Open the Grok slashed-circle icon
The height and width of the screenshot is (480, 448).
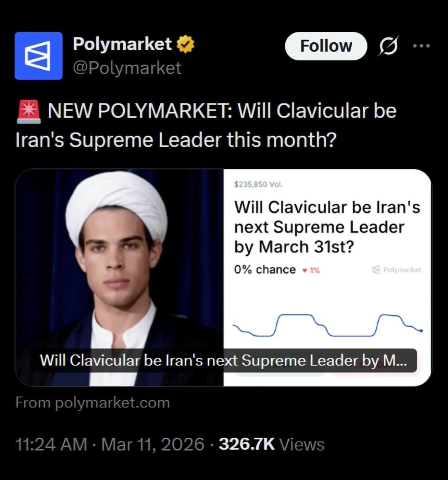[388, 46]
